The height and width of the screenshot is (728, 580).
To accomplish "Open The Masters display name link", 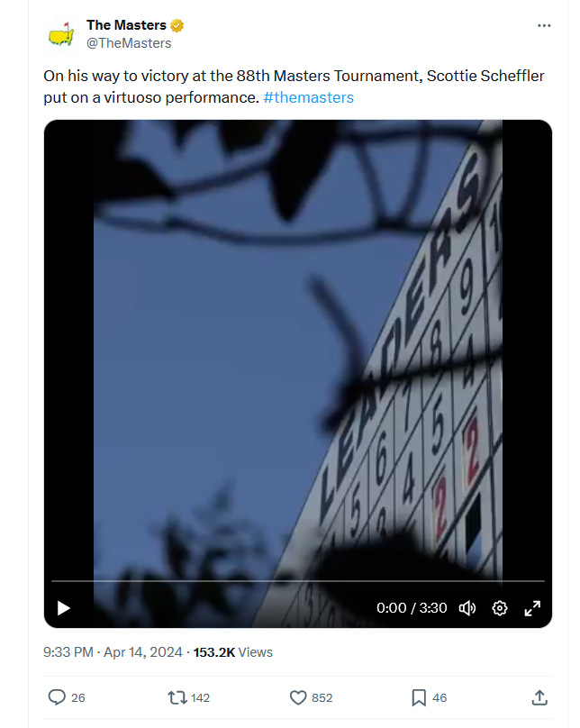I will point(126,24).
